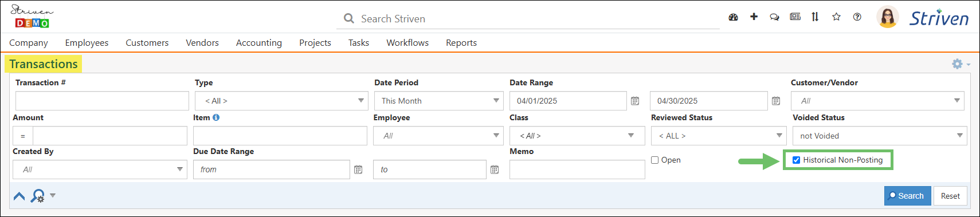Open the Projects menu
Viewport: 980px width, 217px height.
coord(315,42)
